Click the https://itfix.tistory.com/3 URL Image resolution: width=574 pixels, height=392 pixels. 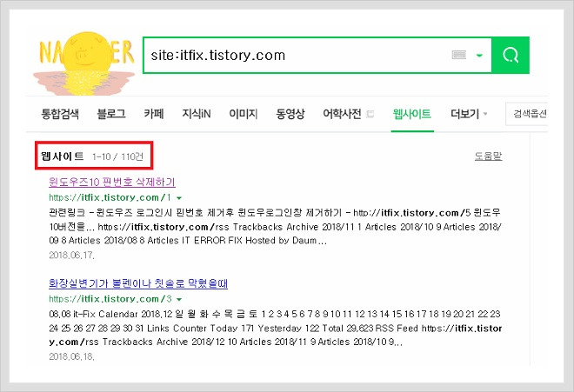(x=110, y=299)
